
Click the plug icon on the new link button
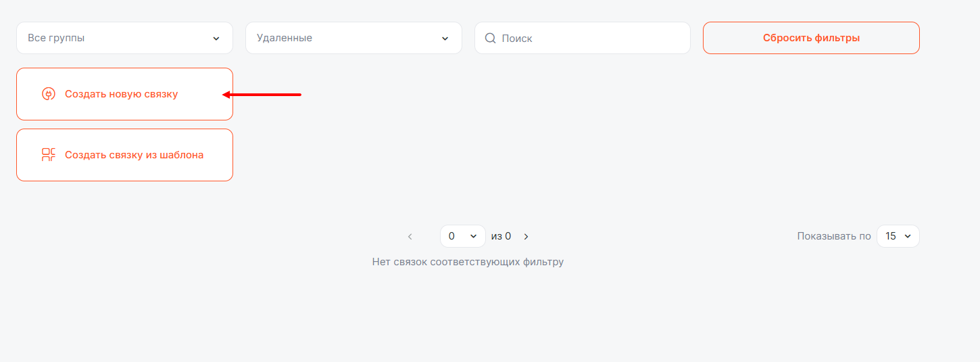coord(48,94)
